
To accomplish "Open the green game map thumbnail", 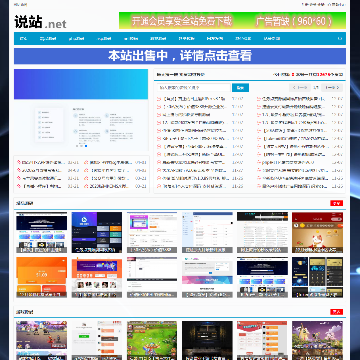I will point(152,340).
